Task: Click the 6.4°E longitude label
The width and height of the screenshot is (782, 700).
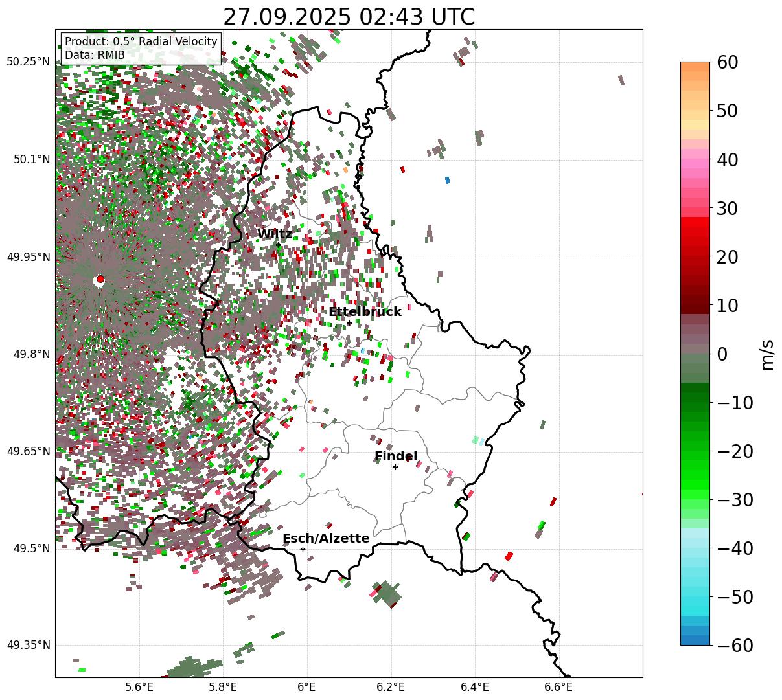Action: pyautogui.click(x=475, y=687)
